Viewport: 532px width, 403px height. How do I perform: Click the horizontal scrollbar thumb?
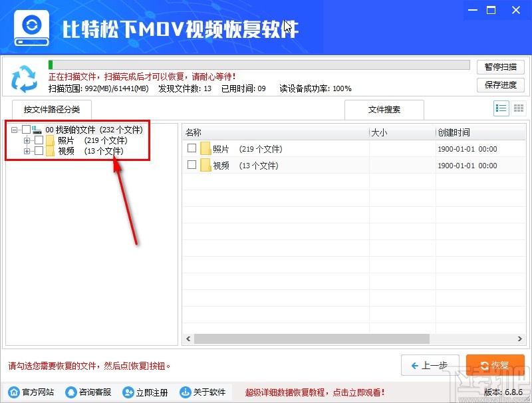312,338
